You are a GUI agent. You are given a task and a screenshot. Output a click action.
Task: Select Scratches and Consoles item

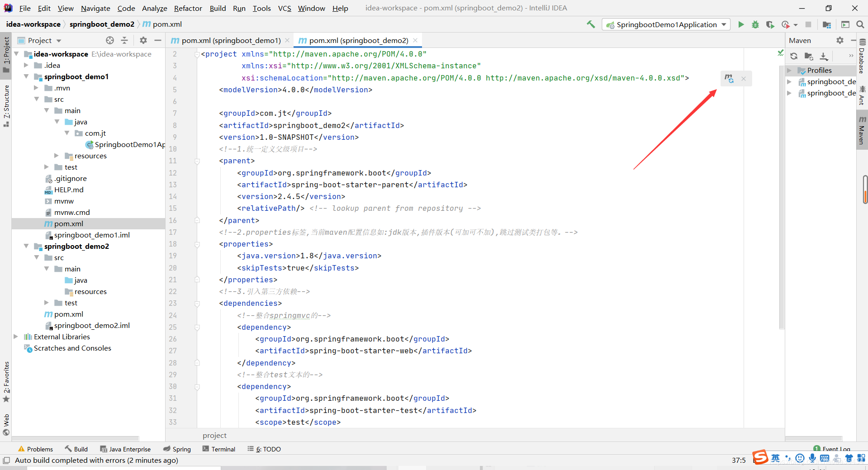pyautogui.click(x=67, y=348)
